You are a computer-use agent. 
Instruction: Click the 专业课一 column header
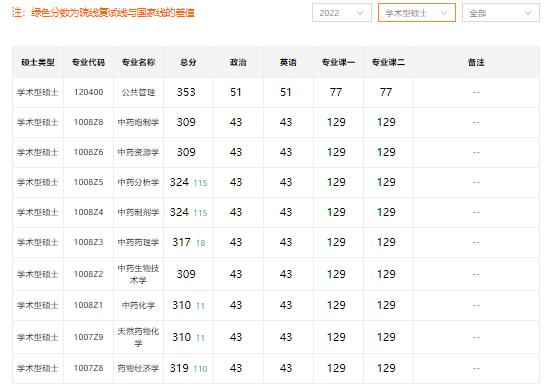338,62
